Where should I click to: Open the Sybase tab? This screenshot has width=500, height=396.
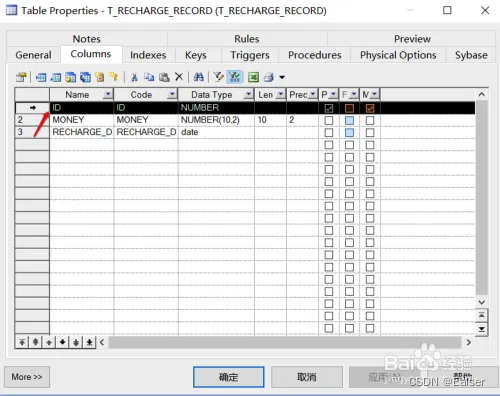tap(471, 55)
